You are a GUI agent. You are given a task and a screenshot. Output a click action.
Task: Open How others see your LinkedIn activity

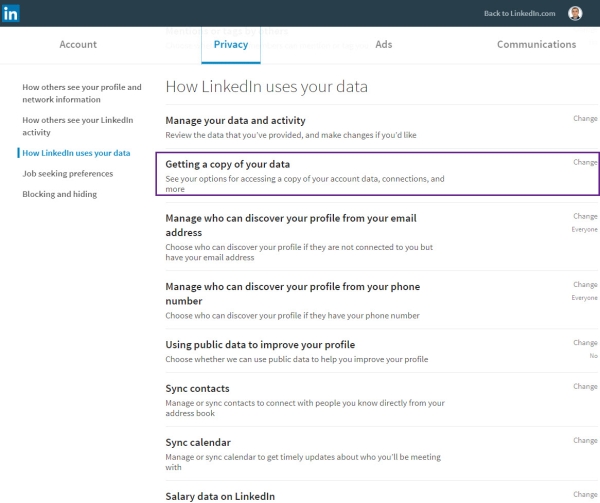pos(78,126)
